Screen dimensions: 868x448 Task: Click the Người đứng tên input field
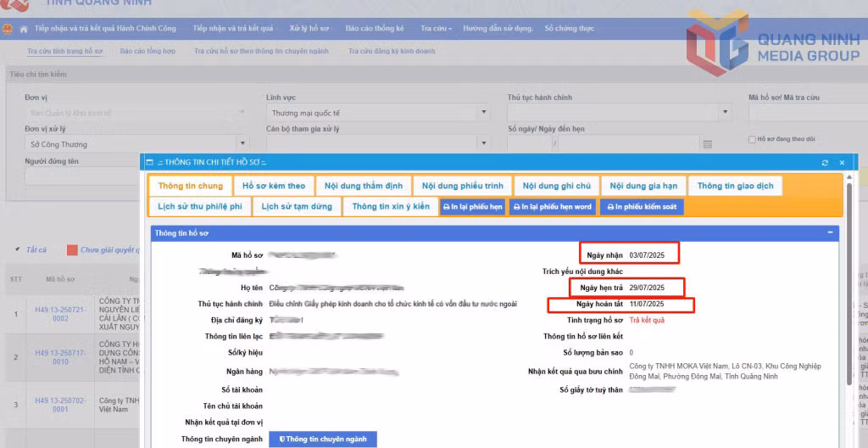(81, 176)
